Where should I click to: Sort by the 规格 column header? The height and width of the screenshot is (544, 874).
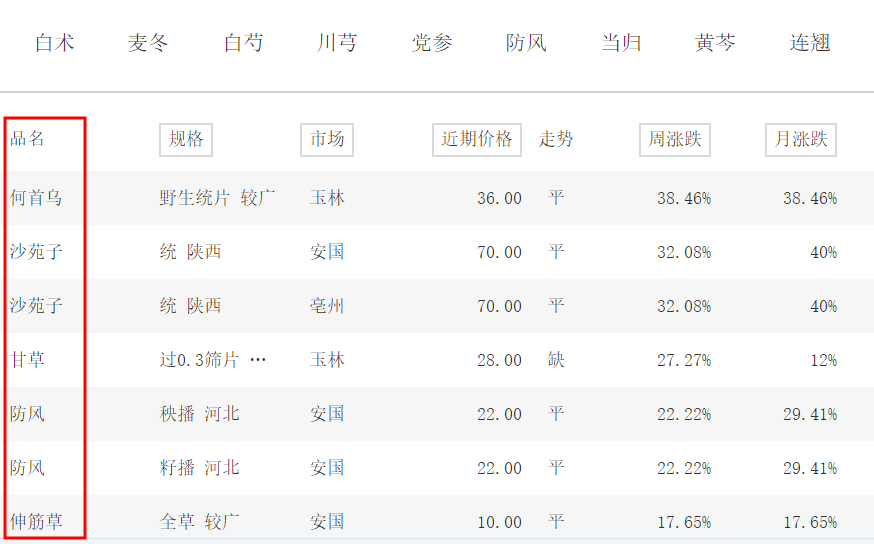(186, 140)
